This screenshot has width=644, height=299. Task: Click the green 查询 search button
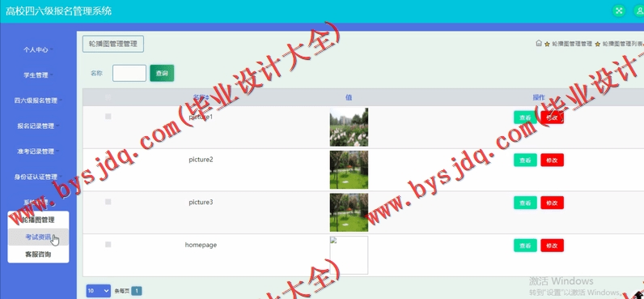click(162, 73)
